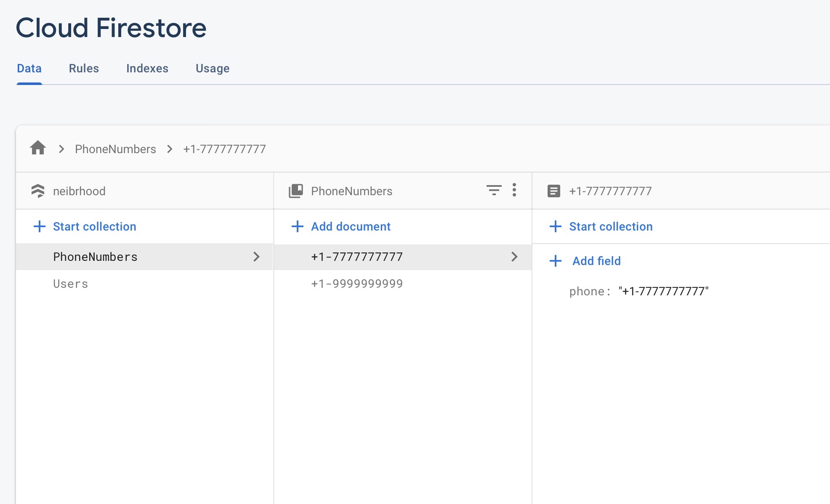Click the Add field plus icon
The image size is (830, 504).
pyautogui.click(x=555, y=260)
